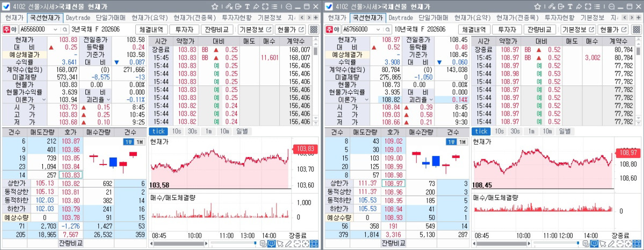Select 10s chart interval in left window
The height and width of the screenshot is (250, 644).
click(176, 131)
